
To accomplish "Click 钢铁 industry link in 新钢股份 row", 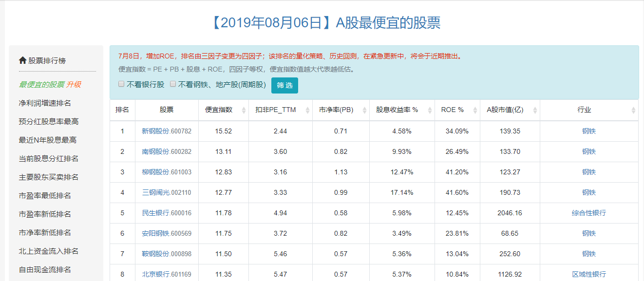I will [589, 131].
